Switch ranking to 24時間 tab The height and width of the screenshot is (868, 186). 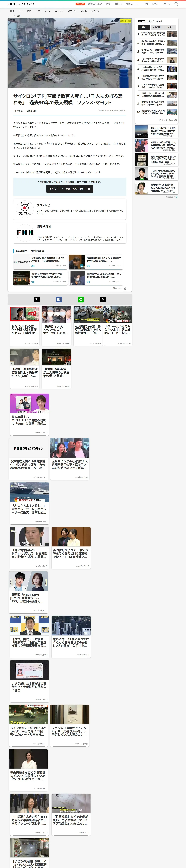click(157, 27)
